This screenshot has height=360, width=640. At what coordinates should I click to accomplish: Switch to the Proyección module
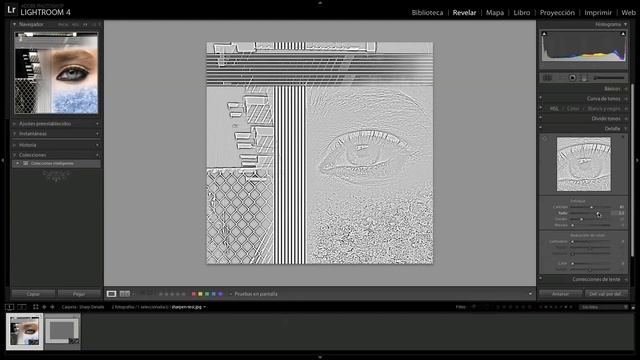click(x=557, y=13)
